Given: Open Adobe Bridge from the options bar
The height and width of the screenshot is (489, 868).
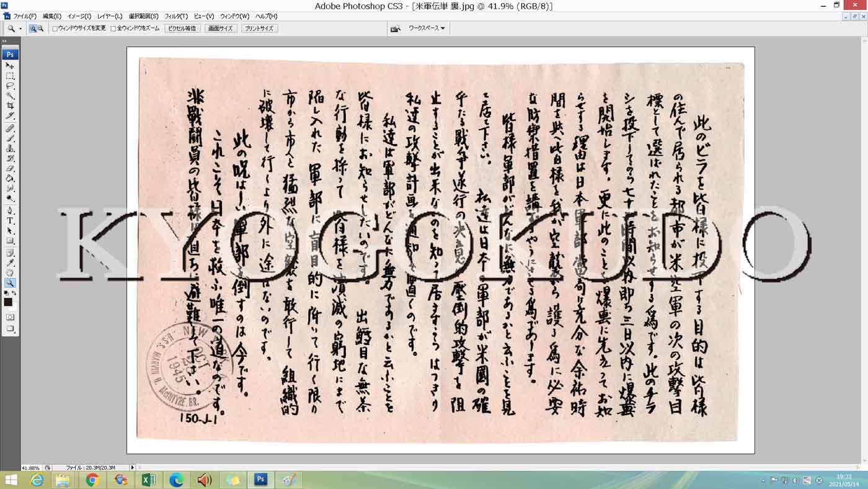Looking at the screenshot, I should [x=395, y=29].
